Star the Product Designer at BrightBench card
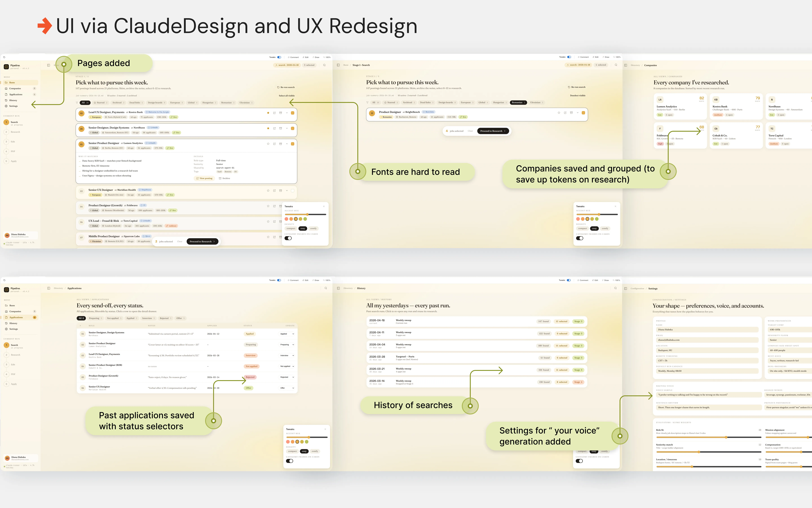The height and width of the screenshot is (508, 812). click(559, 113)
